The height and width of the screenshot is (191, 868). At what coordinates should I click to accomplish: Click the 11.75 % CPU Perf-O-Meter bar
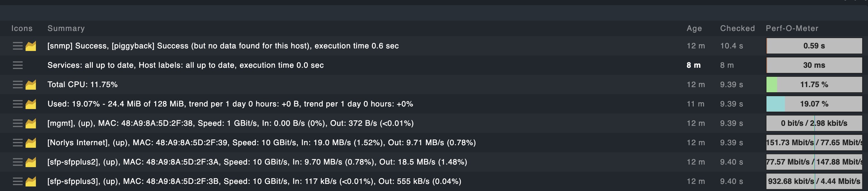(x=814, y=85)
